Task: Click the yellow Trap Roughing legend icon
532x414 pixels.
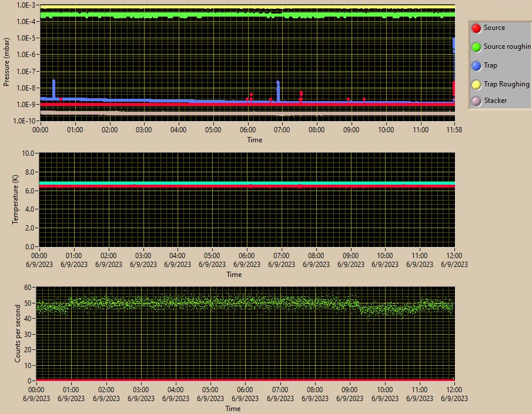Action: coord(477,85)
